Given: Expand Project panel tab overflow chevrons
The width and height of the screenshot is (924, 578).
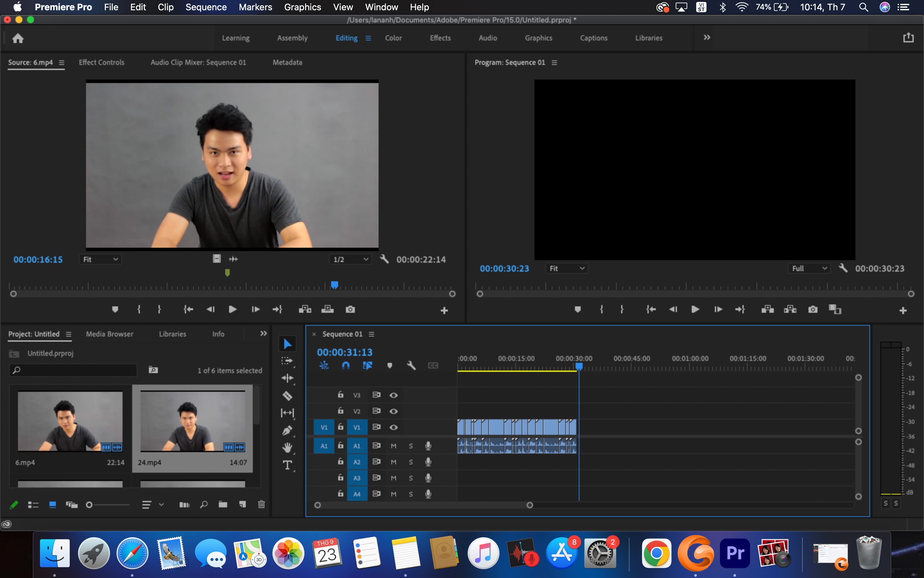Looking at the screenshot, I should point(263,333).
